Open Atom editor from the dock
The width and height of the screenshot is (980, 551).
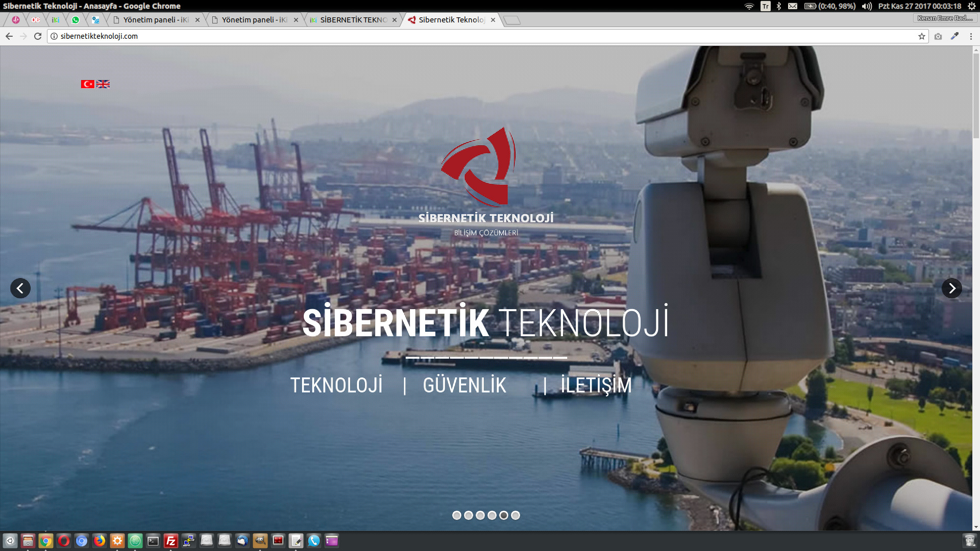point(135,541)
